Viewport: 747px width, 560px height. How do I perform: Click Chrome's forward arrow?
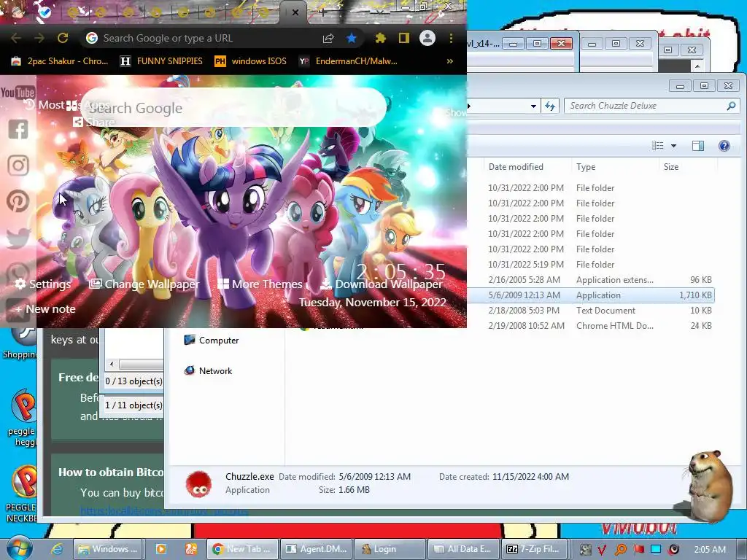39,38
